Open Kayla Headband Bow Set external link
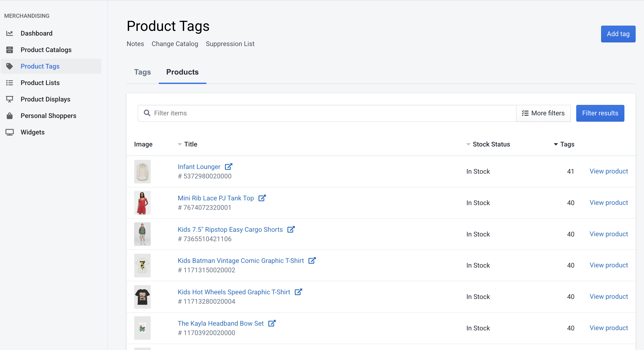Viewport: 644px width, 350px height. [272, 323]
